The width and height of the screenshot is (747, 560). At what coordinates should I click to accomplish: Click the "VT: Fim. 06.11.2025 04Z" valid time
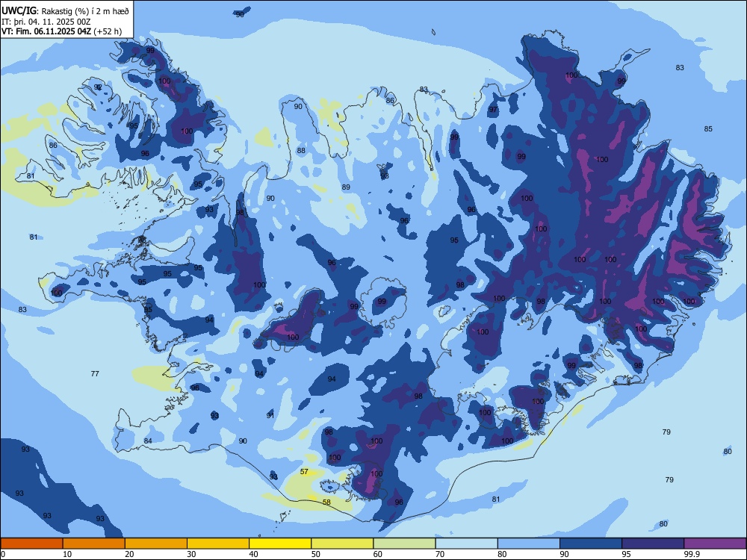pos(46,31)
